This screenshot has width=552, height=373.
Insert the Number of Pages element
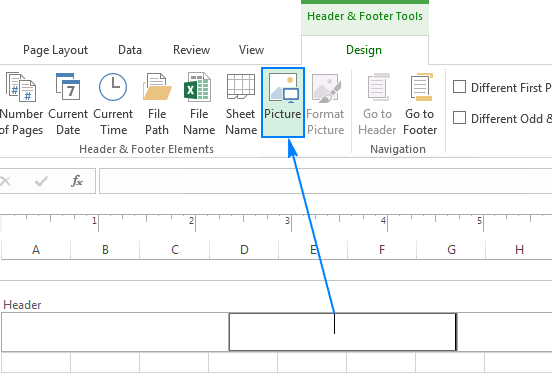point(20,104)
